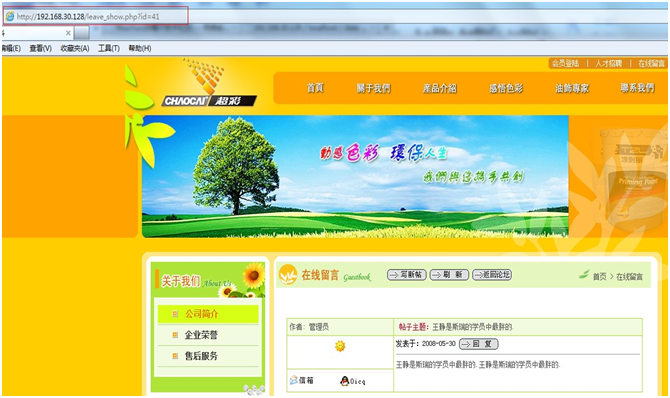Open 感悟色彩 navigation item
The width and height of the screenshot is (670, 398).
pos(506,88)
